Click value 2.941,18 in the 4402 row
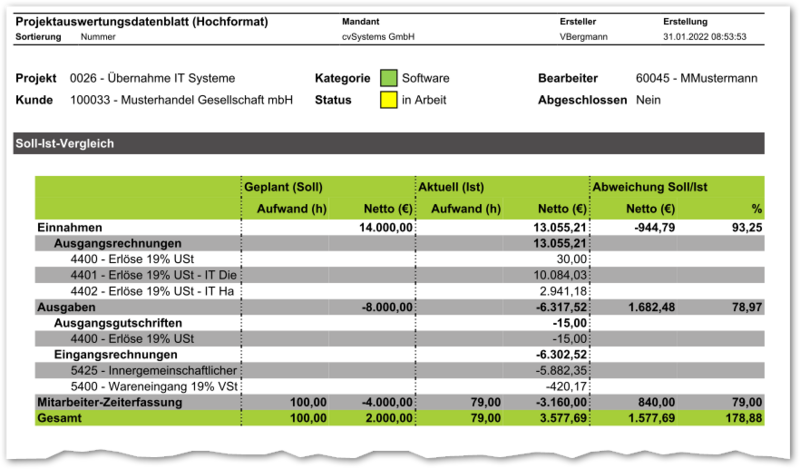800x469 pixels. tap(563, 291)
